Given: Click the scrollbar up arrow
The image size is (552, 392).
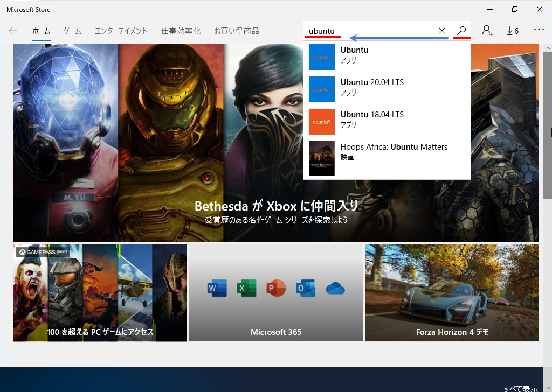Looking at the screenshot, I should click(548, 48).
